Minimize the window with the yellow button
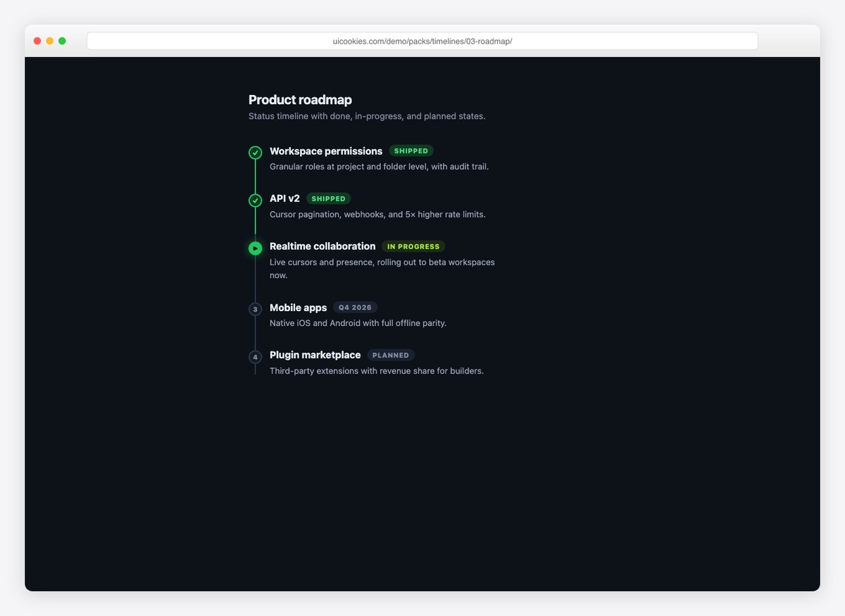 [x=50, y=41]
